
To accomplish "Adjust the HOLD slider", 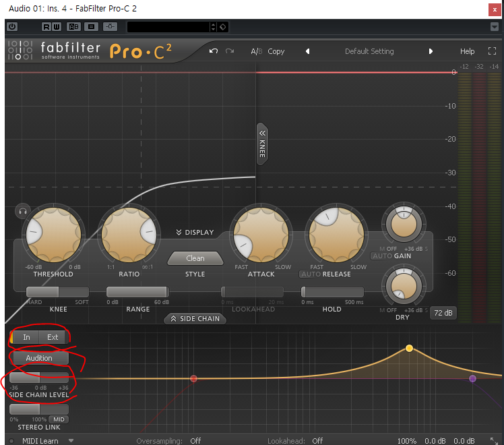I will (x=332, y=292).
